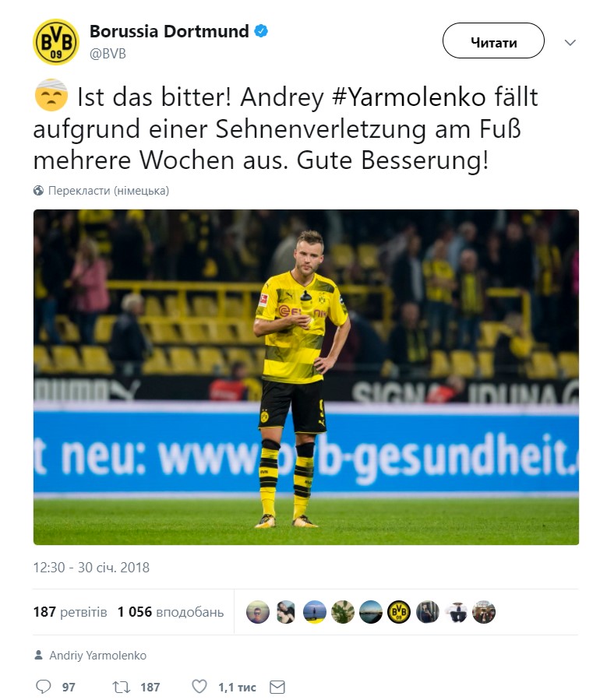View the 187 ретвітів list

[70, 611]
